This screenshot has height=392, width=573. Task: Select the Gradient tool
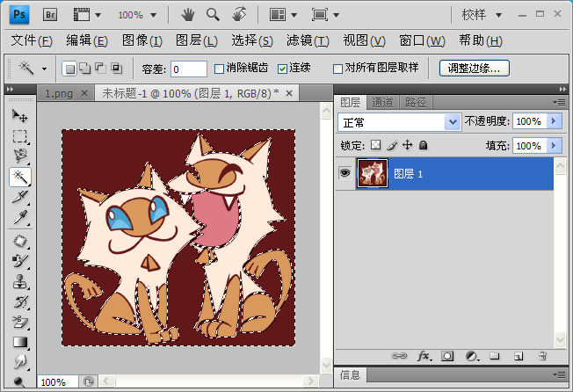tap(19, 342)
